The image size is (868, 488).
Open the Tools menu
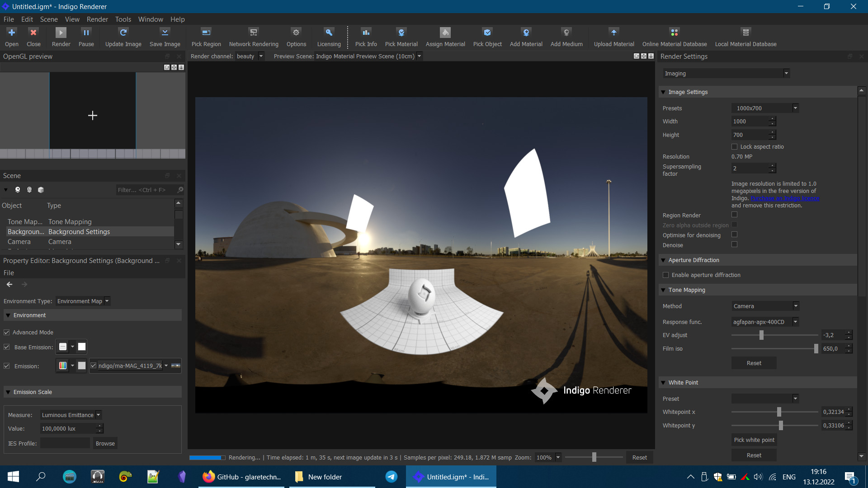[x=123, y=19]
